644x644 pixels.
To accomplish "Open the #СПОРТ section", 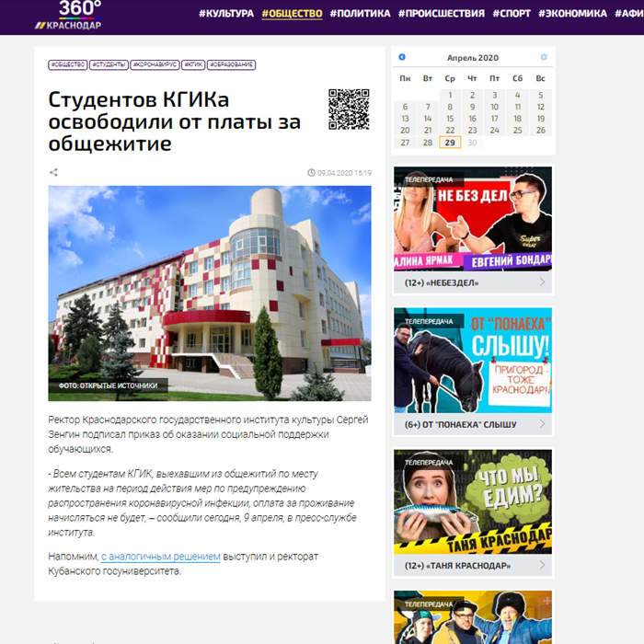I will coord(512,14).
